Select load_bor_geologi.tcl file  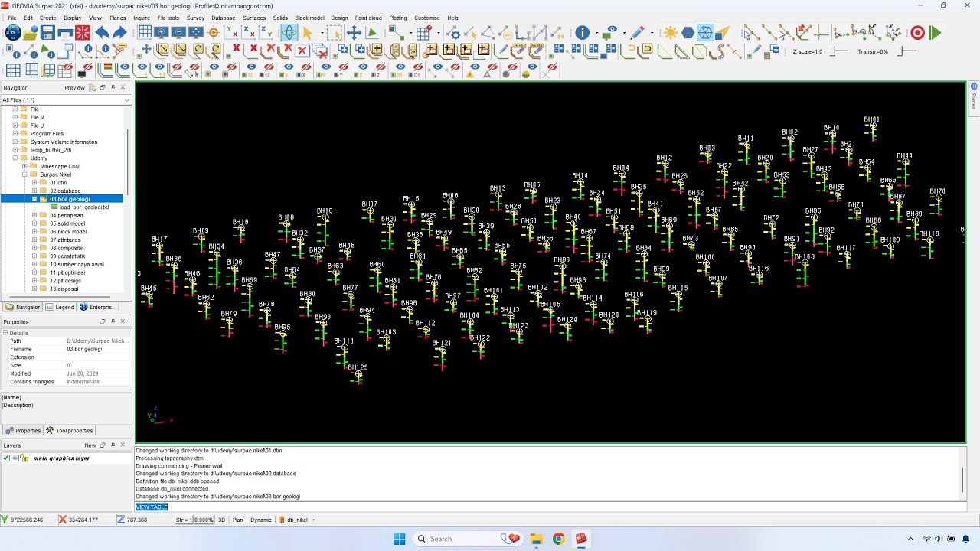[x=84, y=207]
